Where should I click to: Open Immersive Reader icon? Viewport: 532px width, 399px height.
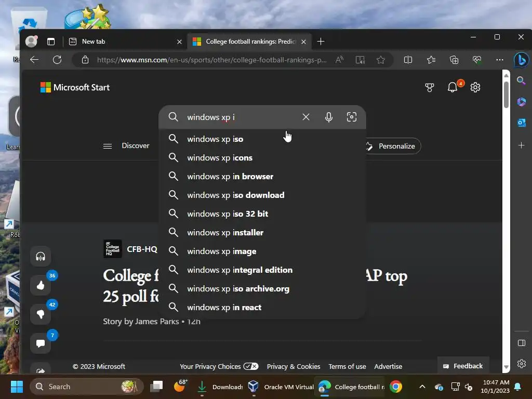click(360, 60)
